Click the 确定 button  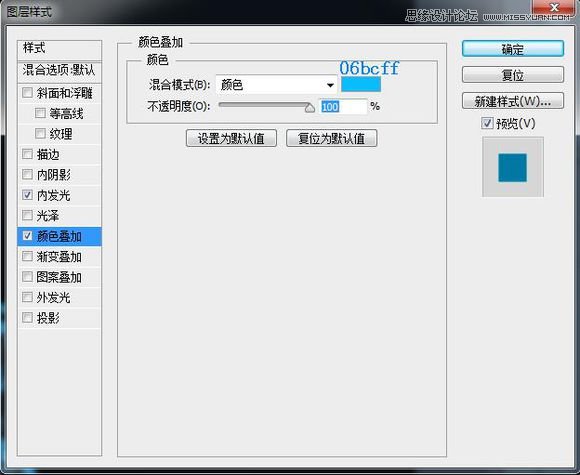(513, 49)
